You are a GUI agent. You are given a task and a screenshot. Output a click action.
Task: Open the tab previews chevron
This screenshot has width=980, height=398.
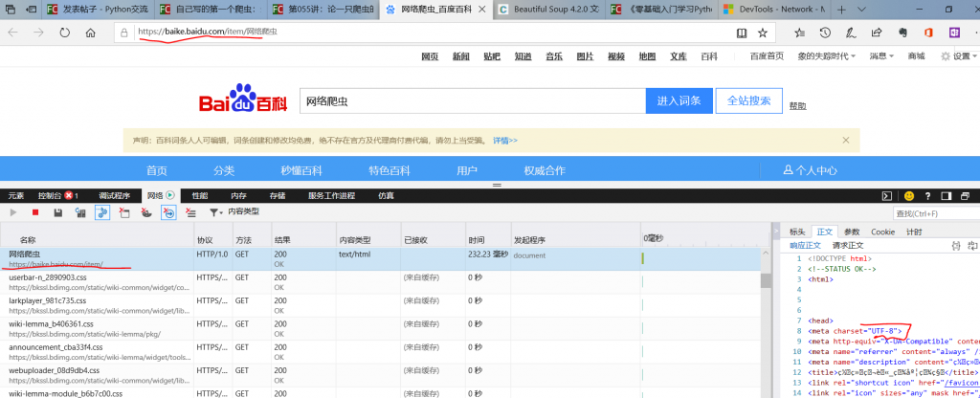point(861,9)
